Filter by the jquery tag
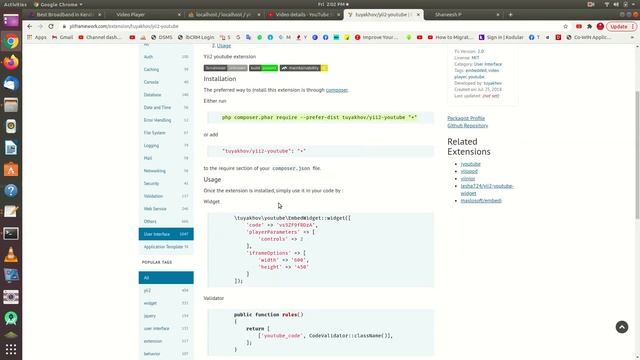 pyautogui.click(x=166, y=316)
